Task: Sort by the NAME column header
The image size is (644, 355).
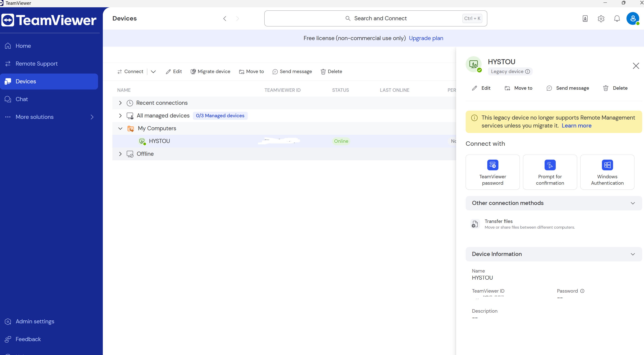Action: [x=124, y=90]
